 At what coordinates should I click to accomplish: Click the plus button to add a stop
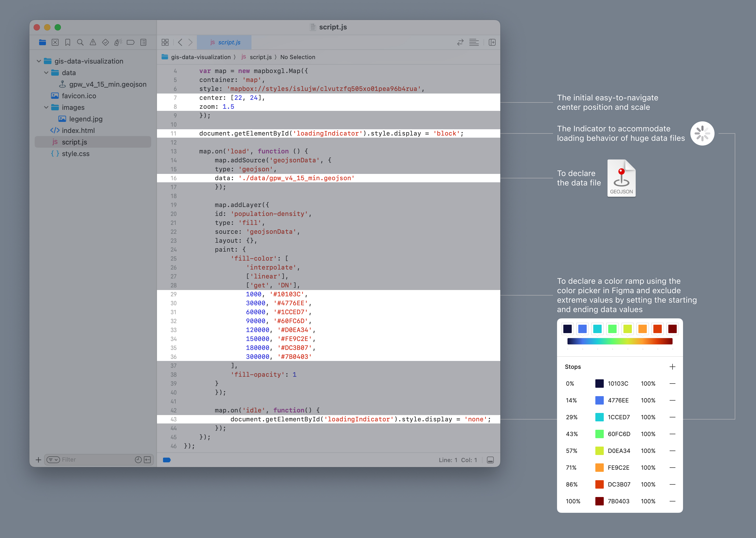pos(672,367)
